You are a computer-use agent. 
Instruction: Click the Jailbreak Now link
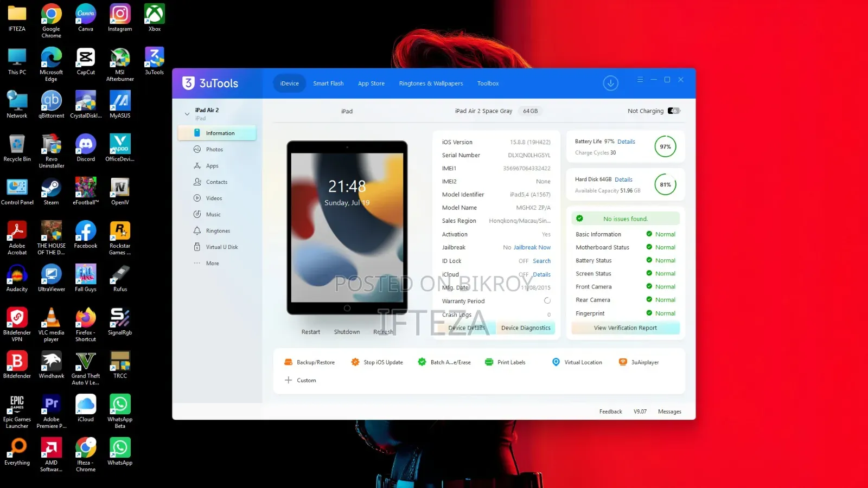pyautogui.click(x=532, y=248)
